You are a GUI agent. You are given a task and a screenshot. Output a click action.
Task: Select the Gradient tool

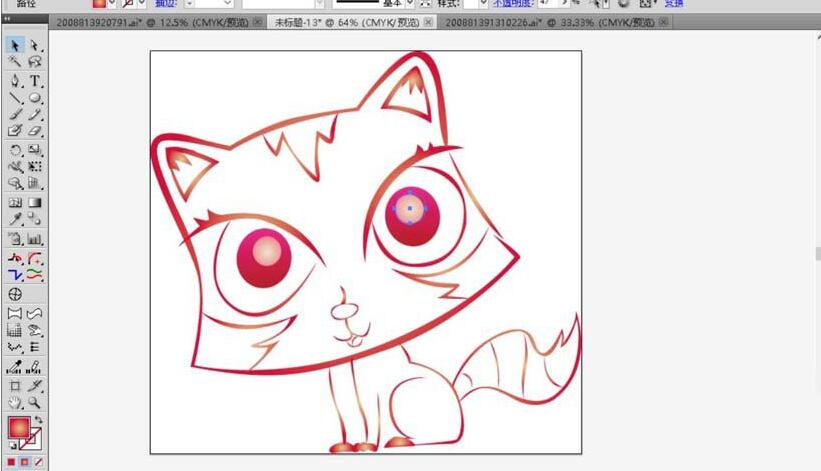(x=35, y=203)
